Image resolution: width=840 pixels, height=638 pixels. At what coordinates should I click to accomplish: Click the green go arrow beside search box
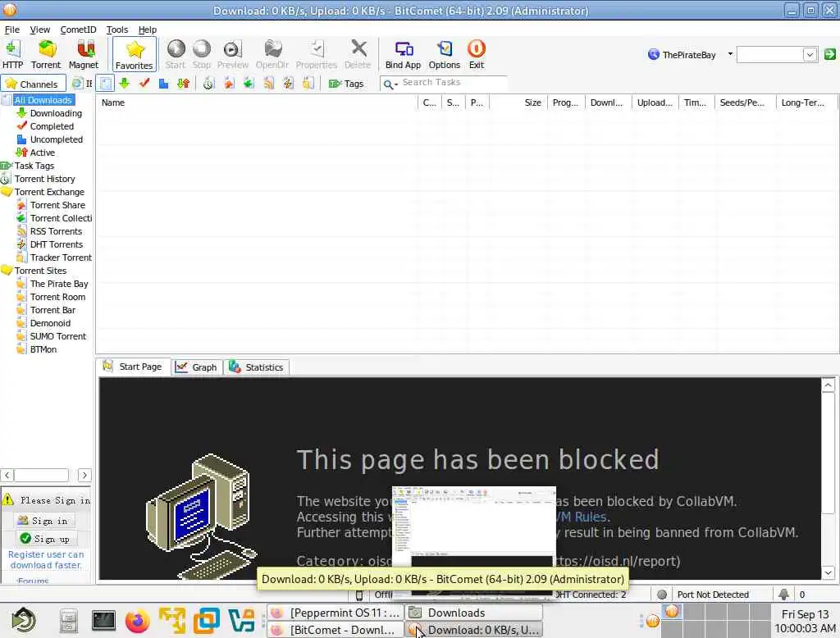tap(830, 54)
